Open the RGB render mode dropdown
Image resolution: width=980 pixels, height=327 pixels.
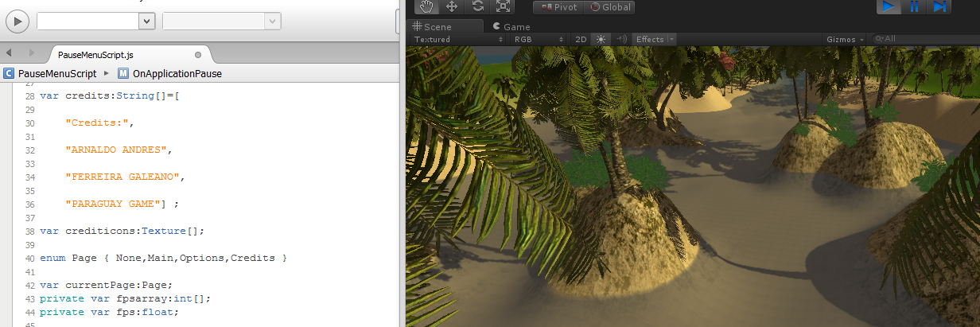[x=539, y=39]
